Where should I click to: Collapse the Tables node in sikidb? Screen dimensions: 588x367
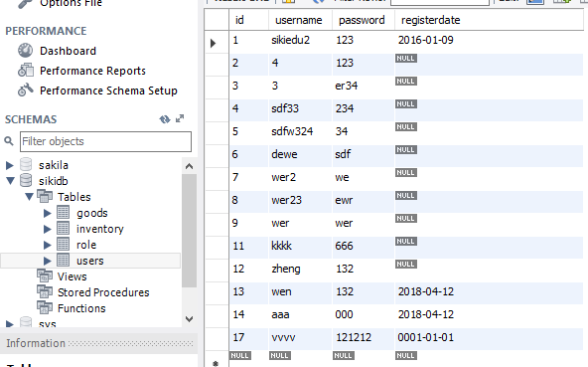point(29,197)
